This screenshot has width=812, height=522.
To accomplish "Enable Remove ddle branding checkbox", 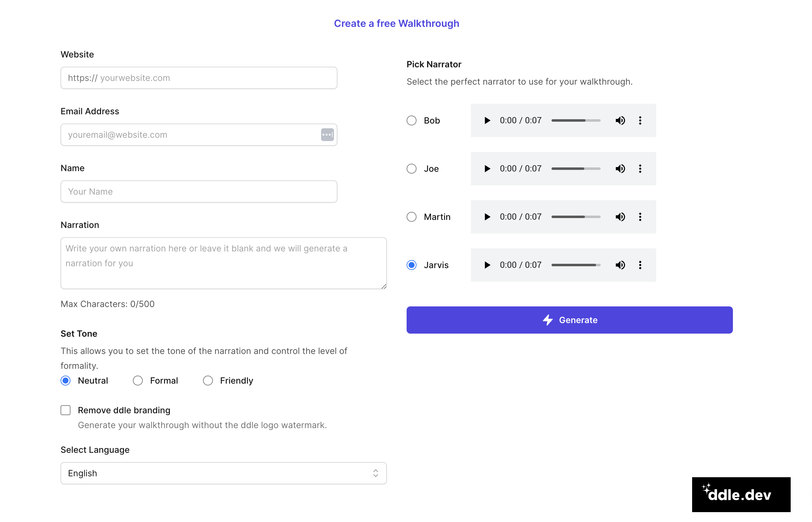I will click(x=66, y=410).
